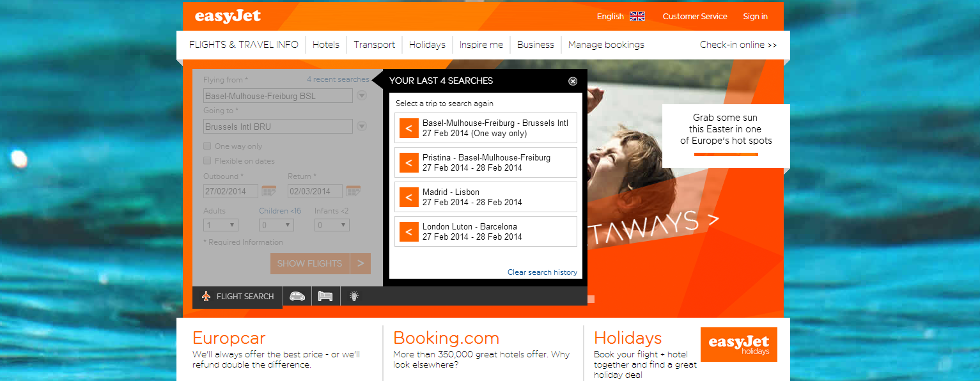Open the Adults number dropdown

(x=221, y=225)
